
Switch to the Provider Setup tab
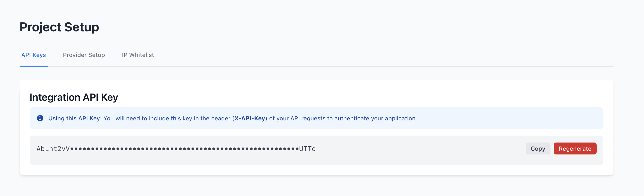(x=84, y=55)
